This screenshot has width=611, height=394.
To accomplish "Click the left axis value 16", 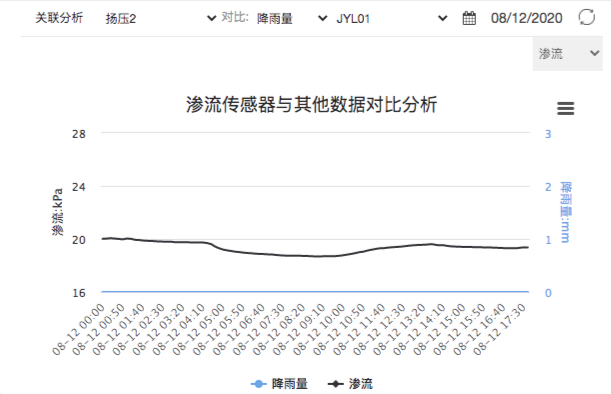I will click(x=79, y=293).
